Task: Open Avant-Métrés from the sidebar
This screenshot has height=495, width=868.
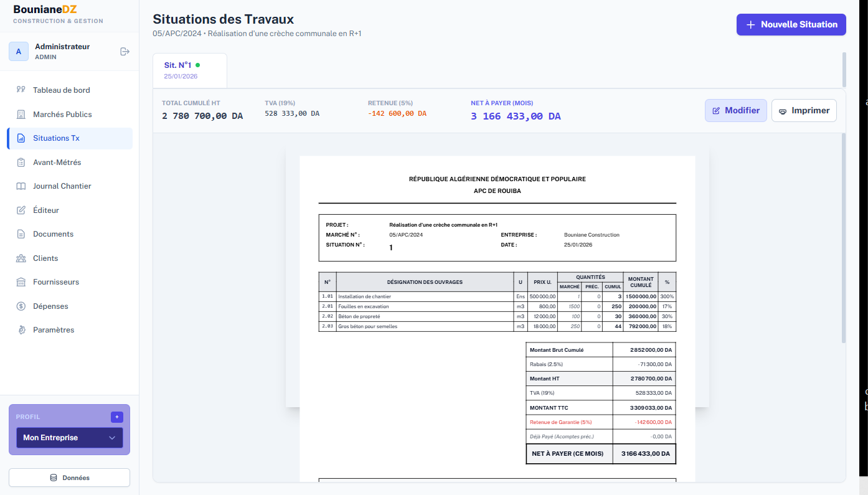Action: point(21,162)
